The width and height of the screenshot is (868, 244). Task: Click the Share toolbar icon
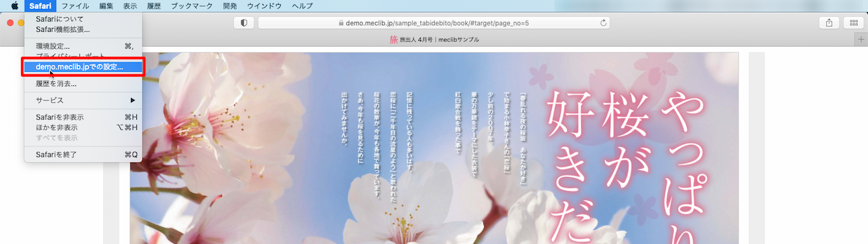point(829,23)
